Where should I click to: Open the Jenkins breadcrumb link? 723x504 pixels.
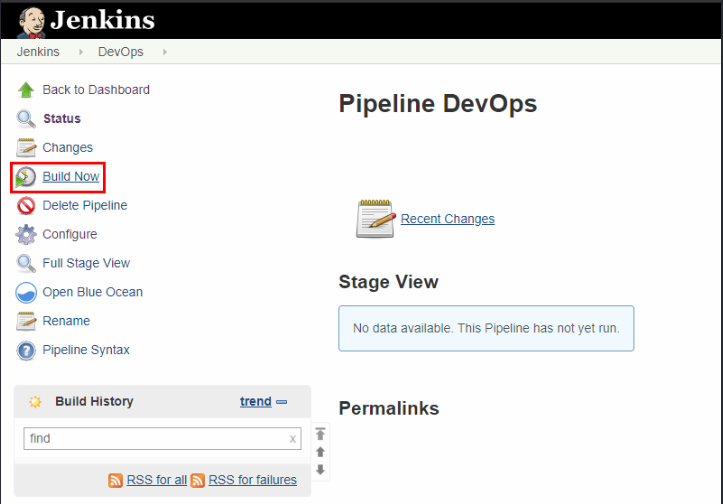click(38, 52)
